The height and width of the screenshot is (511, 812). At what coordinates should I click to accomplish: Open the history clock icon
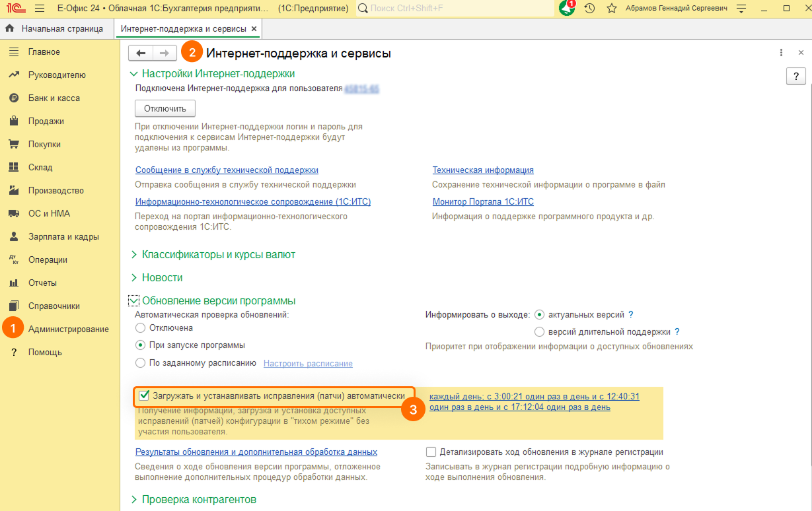coord(590,9)
